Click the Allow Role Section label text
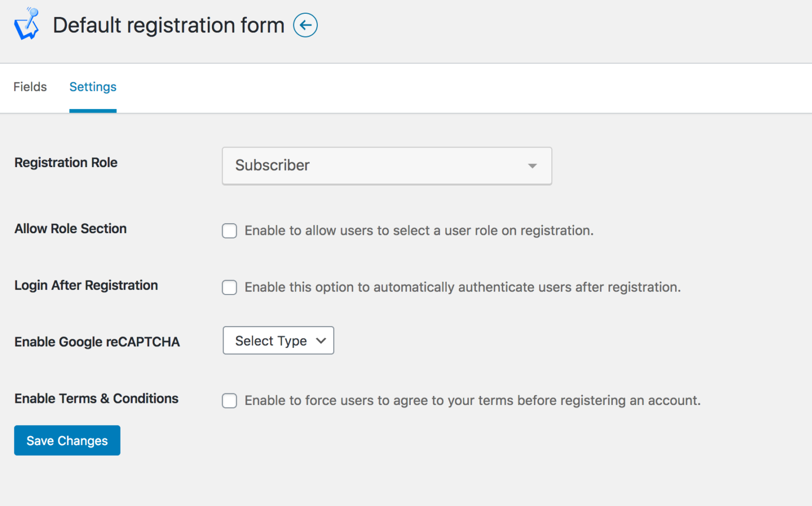 pos(70,229)
